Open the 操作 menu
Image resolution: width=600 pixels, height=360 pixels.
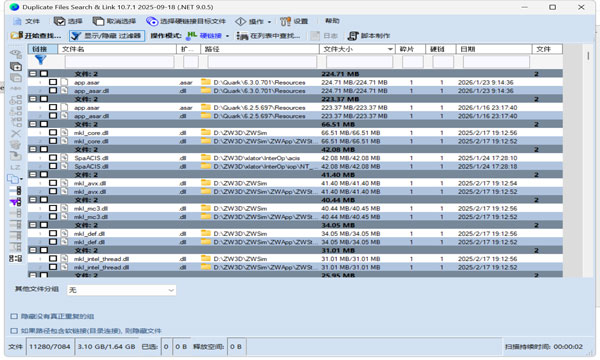[x=253, y=21]
